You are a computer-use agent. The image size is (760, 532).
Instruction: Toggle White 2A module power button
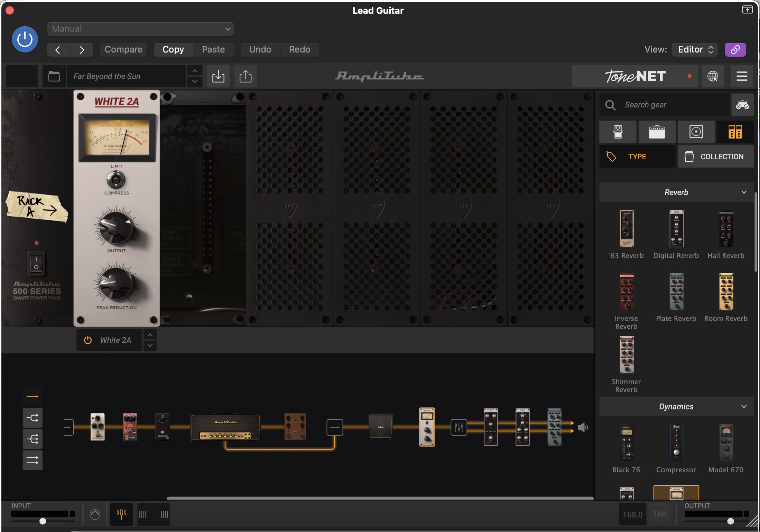pyautogui.click(x=88, y=340)
